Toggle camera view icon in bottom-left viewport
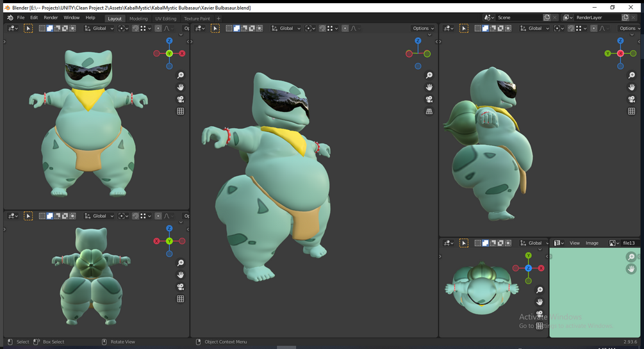The image size is (644, 349). click(180, 287)
